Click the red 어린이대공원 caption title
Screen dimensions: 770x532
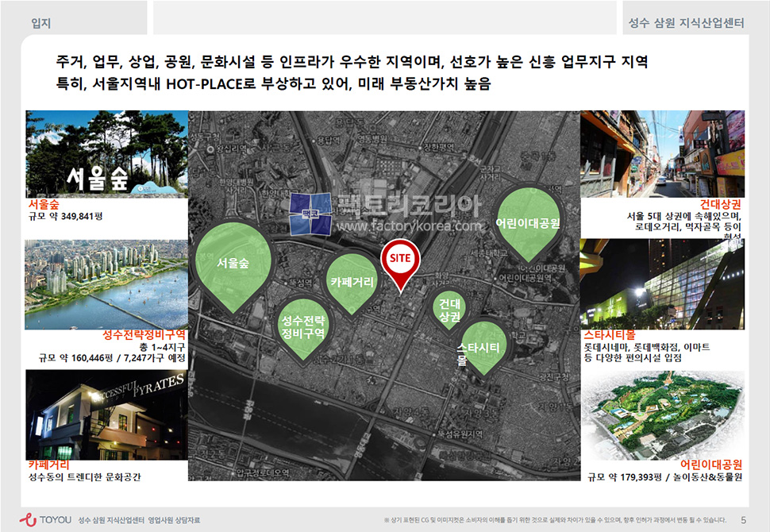point(711,465)
